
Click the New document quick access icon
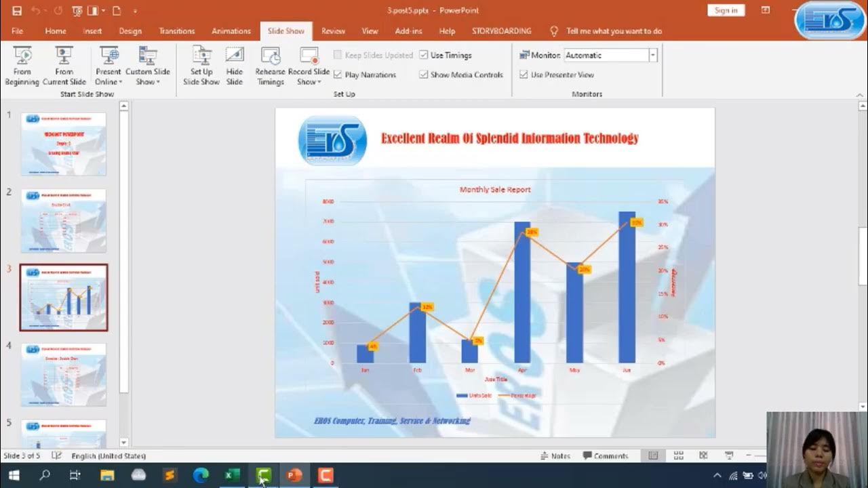[117, 11]
